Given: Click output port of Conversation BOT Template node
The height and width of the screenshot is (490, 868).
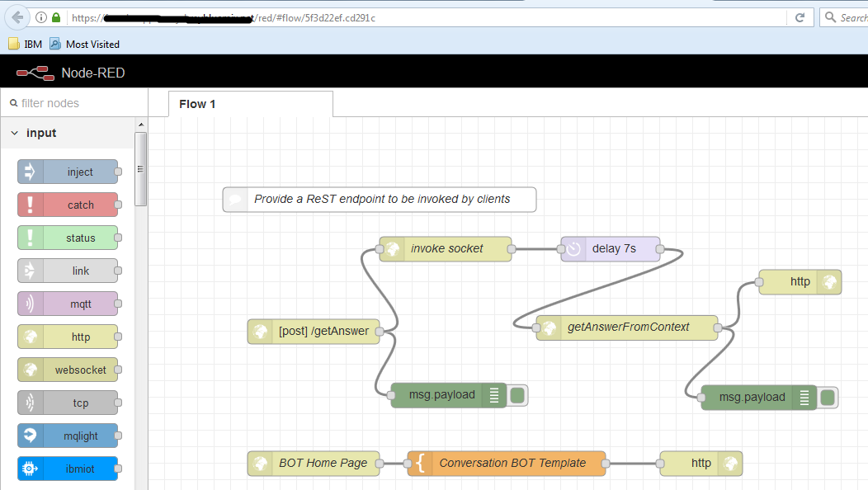Looking at the screenshot, I should tap(606, 464).
